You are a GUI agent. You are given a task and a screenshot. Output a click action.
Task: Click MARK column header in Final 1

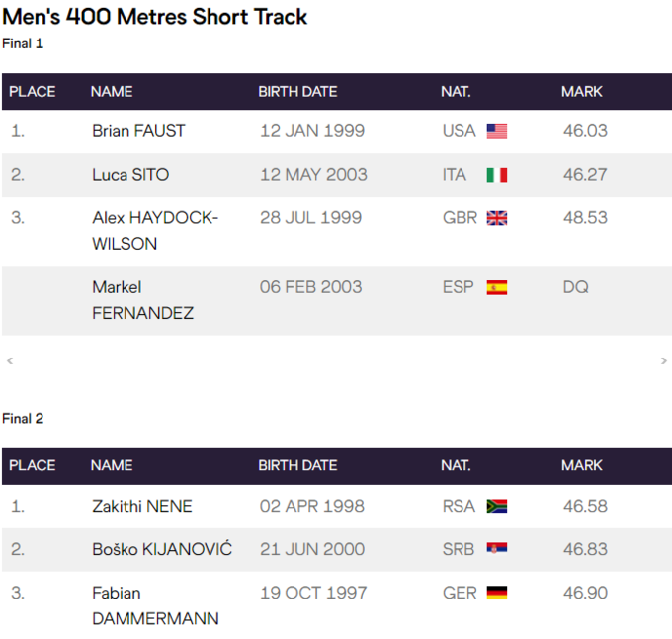click(582, 92)
